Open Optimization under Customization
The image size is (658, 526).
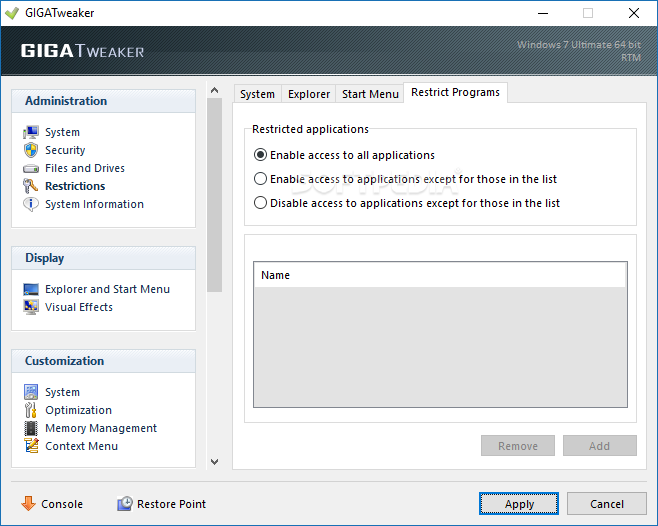[x=78, y=410]
